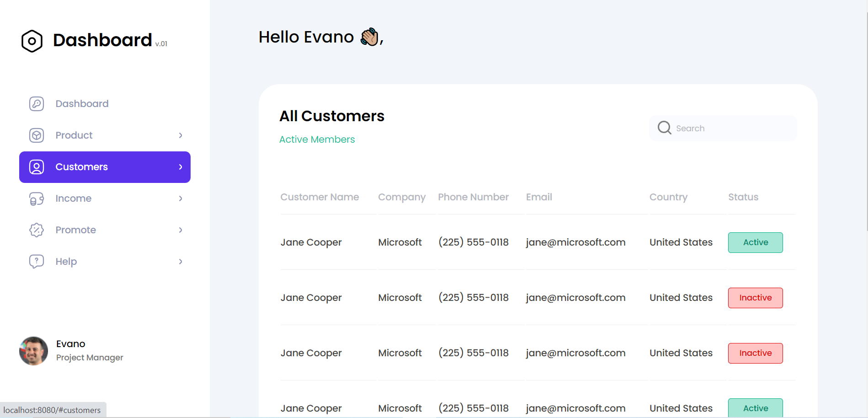
Task: Click the Help question mark icon
Action: (x=36, y=261)
